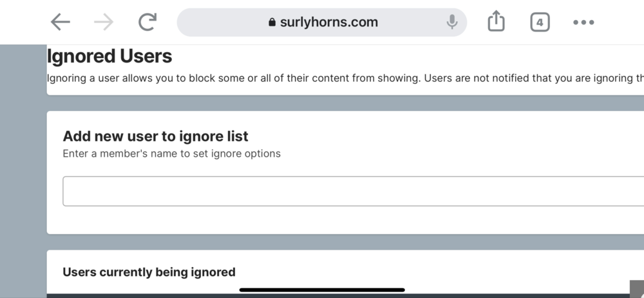Tap the gray scroll-to-top button at bottom right

pos(636,288)
